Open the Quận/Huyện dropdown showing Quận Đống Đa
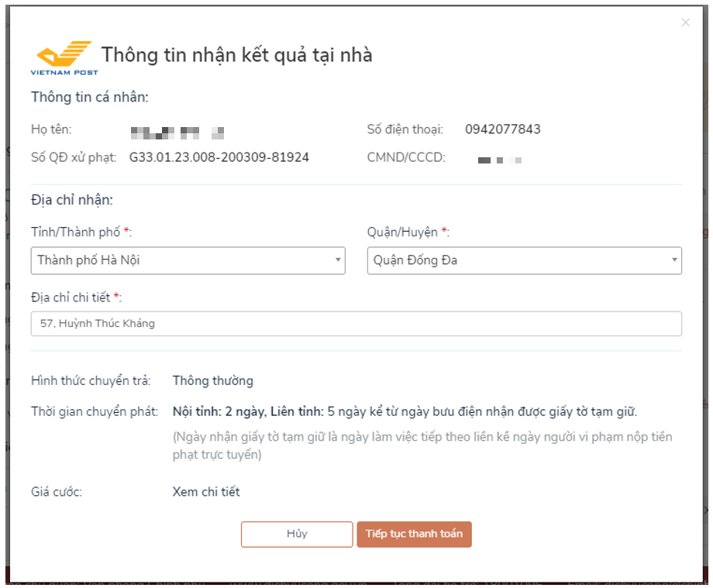The image size is (713, 588). [x=525, y=260]
